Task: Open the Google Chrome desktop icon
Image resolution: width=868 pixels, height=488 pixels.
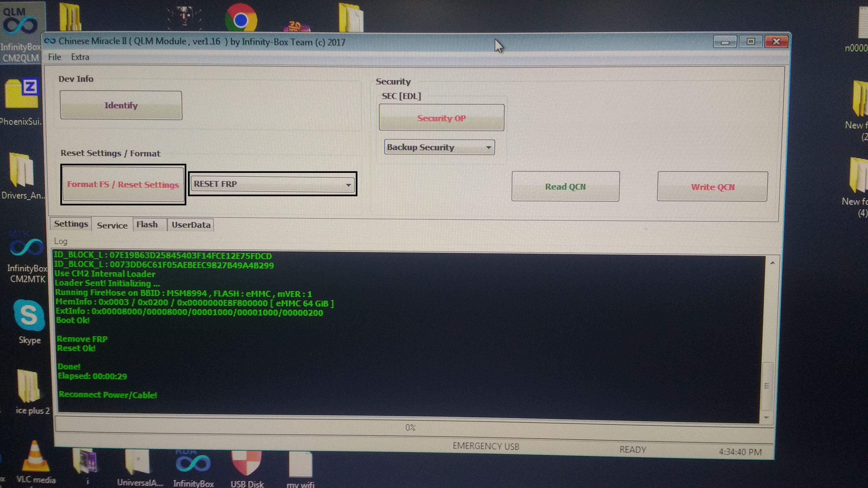Action: pos(241,20)
